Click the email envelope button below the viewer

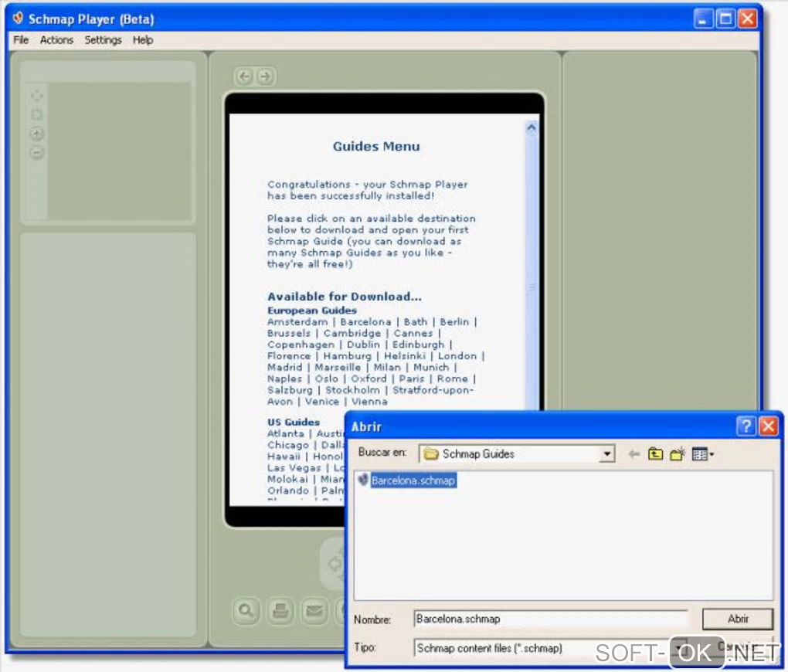(314, 611)
